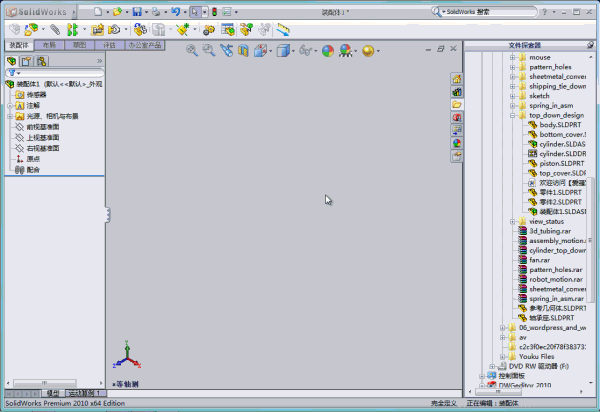The height and width of the screenshot is (412, 600).
Task: Open dropdown arrow beside Save icon
Action: coord(147,12)
